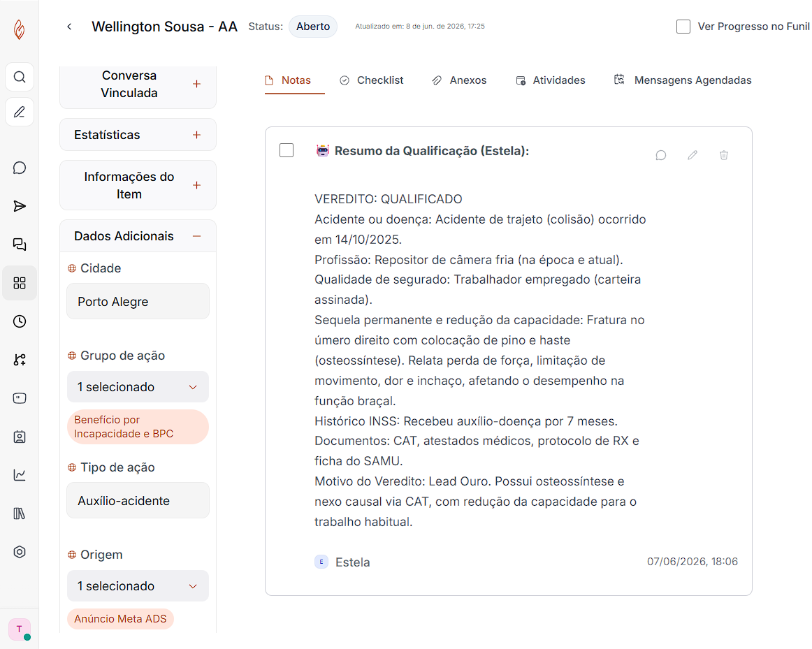The image size is (812, 649).
Task: Open the pencil compose icon in sidebar
Action: pos(20,112)
